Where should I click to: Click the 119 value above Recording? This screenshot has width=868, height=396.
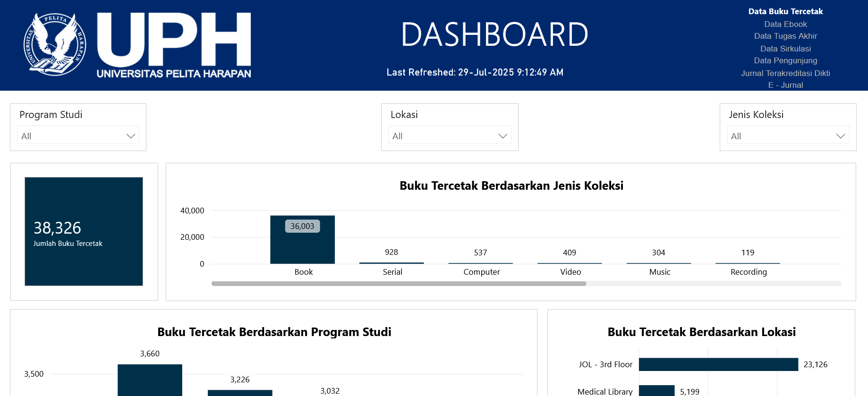point(748,253)
